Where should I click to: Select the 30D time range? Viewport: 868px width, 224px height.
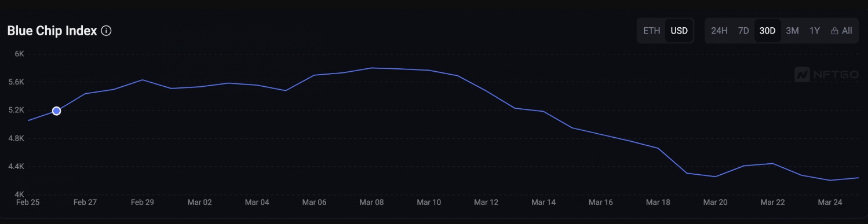click(767, 31)
